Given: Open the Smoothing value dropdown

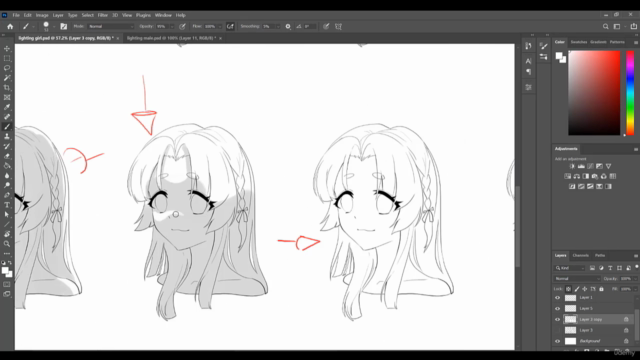Looking at the screenshot, I should 278,27.
